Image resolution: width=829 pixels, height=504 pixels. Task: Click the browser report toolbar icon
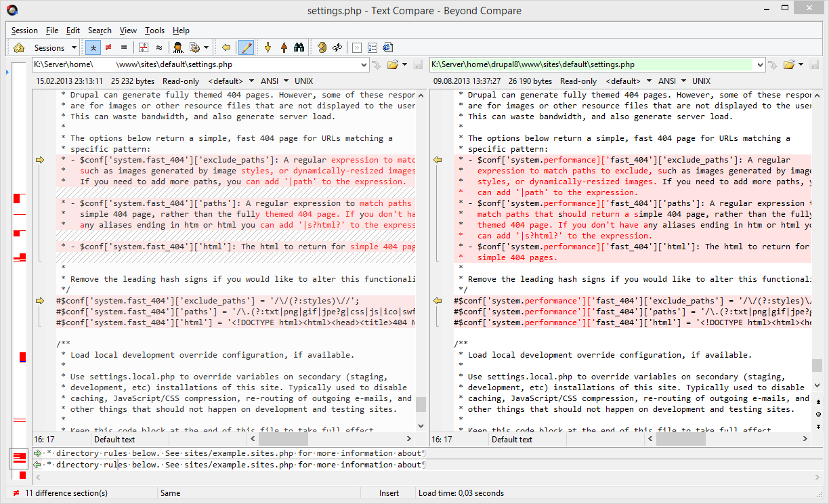(x=387, y=47)
